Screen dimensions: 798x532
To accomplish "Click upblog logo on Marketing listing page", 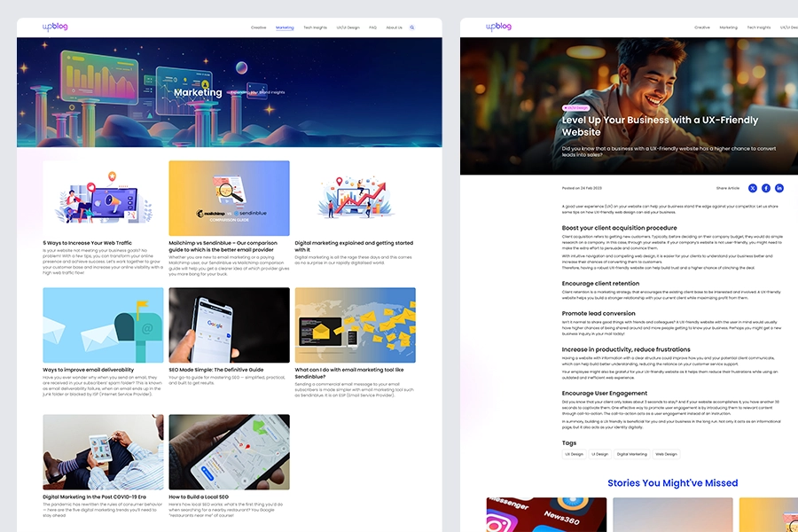I will (55, 27).
